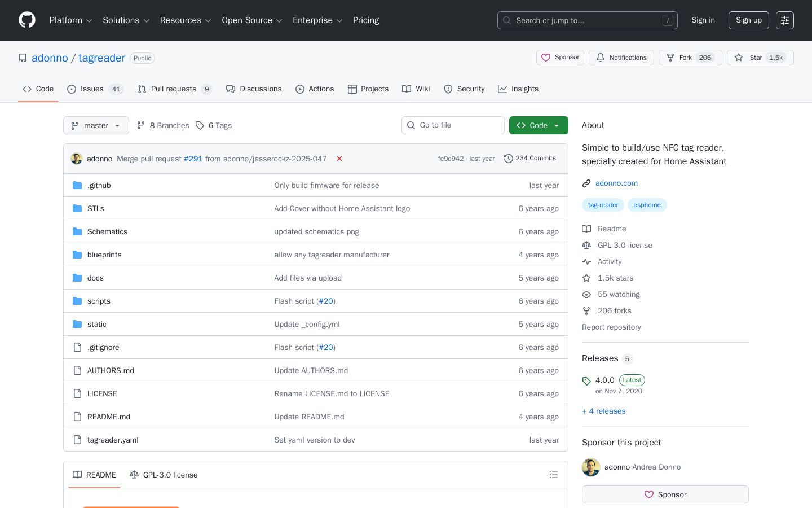Click the link icon beside adonno.com

[586, 183]
